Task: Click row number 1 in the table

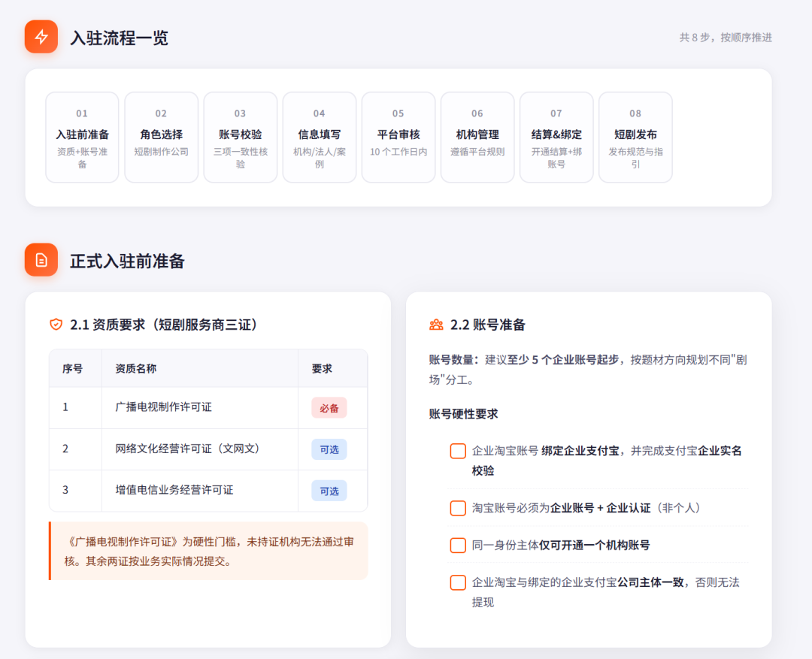Action: 65,407
